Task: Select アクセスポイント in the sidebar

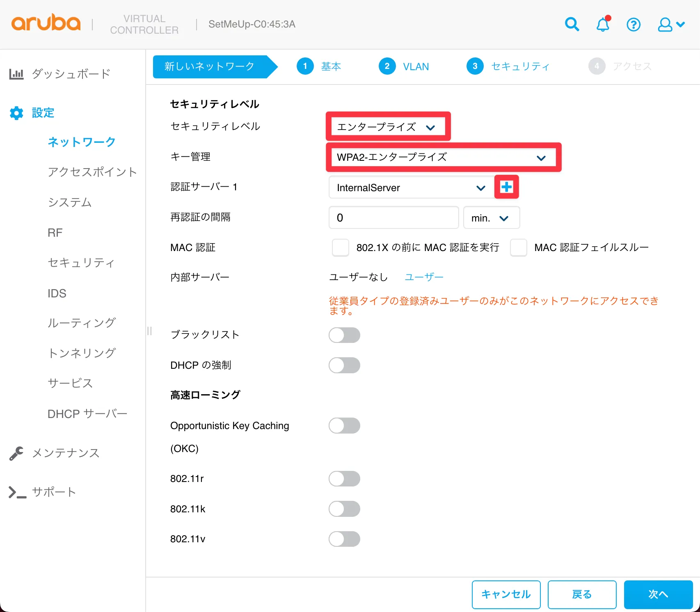Action: click(92, 172)
